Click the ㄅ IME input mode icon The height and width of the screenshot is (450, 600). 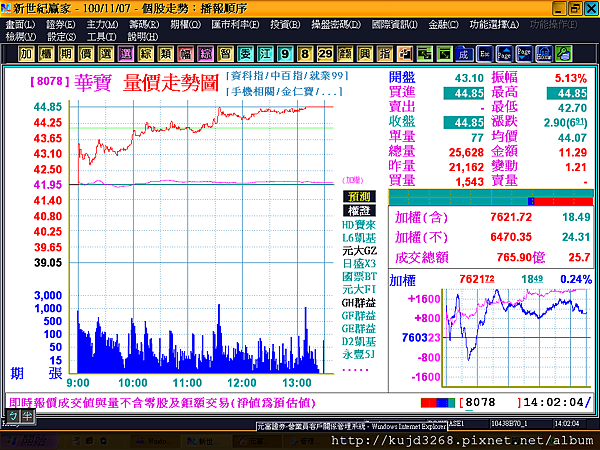click(x=14, y=416)
